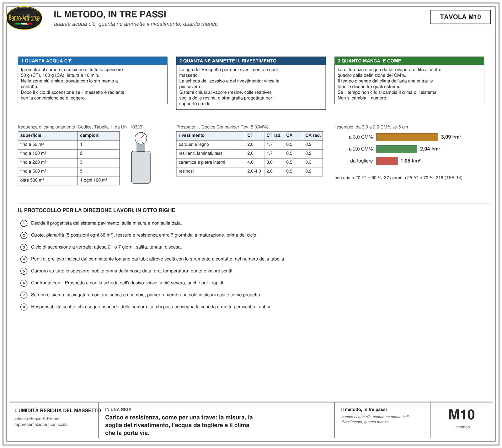Click the carbide hygrometer bottle illustration
The height and width of the screenshot is (448, 502).
coord(141,158)
